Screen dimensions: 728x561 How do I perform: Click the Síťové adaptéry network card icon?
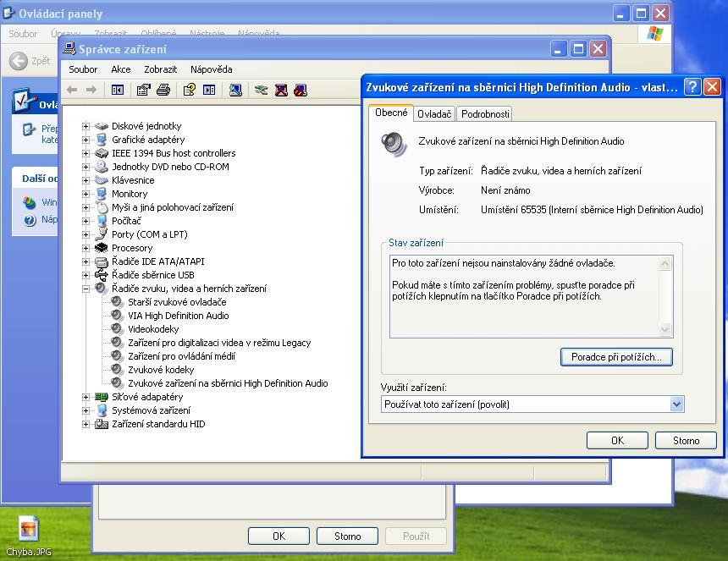(102, 397)
